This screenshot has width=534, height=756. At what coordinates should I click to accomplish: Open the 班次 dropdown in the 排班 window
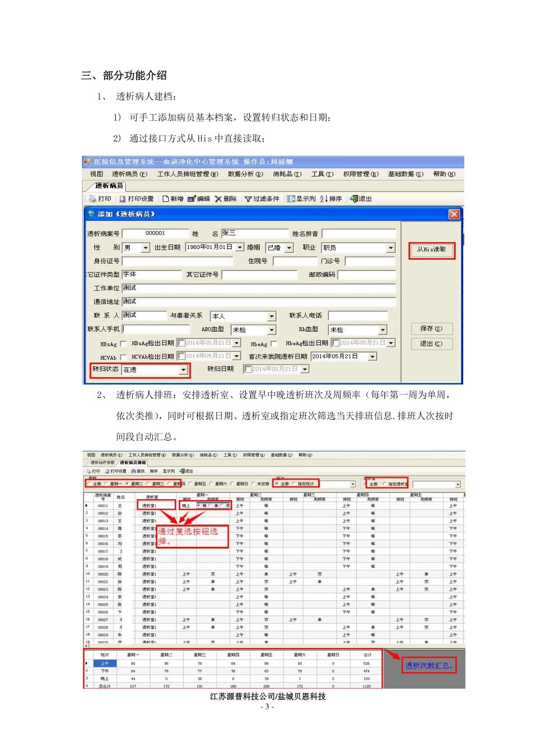tap(353, 484)
